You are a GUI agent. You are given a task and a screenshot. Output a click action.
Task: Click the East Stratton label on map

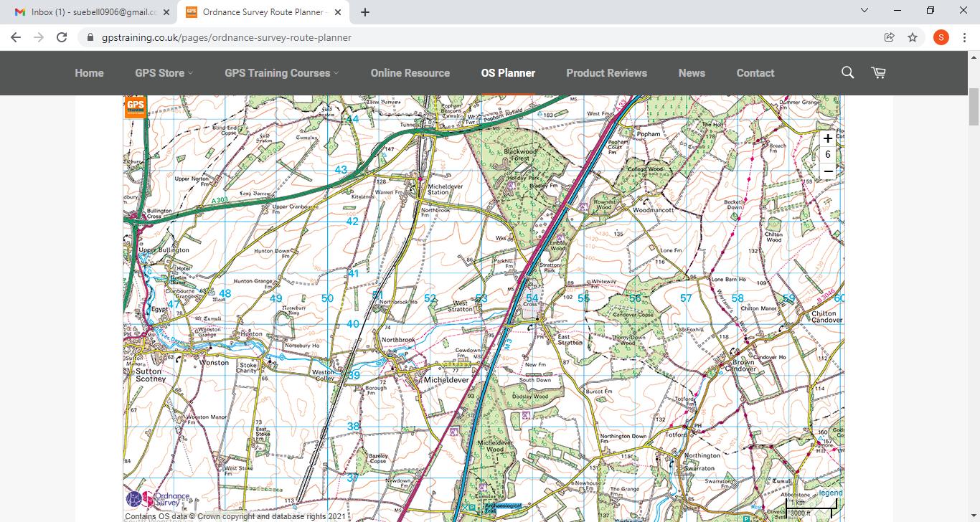coord(570,339)
